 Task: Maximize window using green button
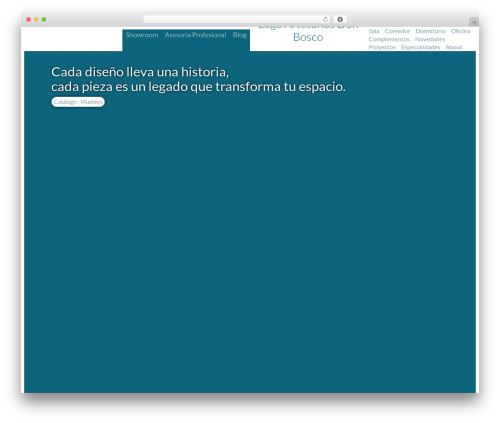point(44,19)
